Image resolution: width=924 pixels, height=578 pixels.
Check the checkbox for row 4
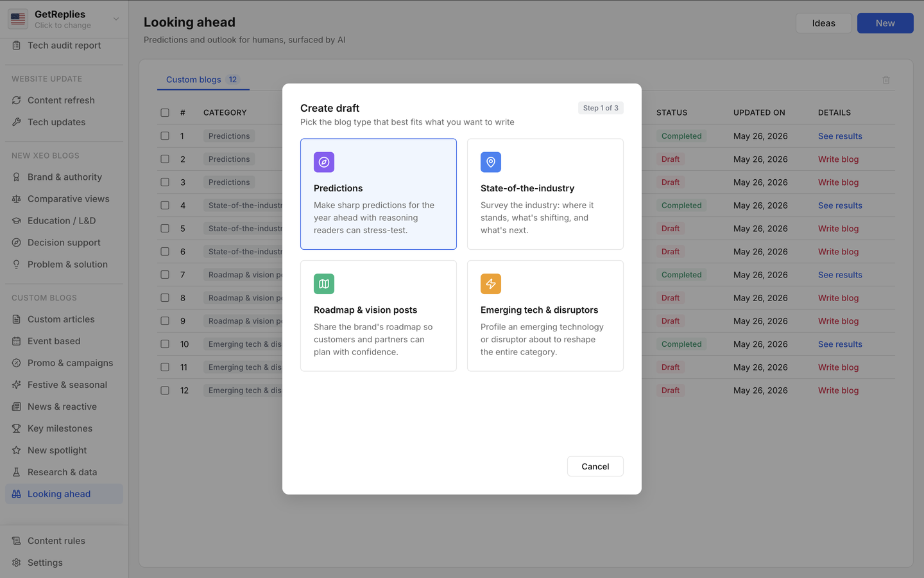click(165, 206)
